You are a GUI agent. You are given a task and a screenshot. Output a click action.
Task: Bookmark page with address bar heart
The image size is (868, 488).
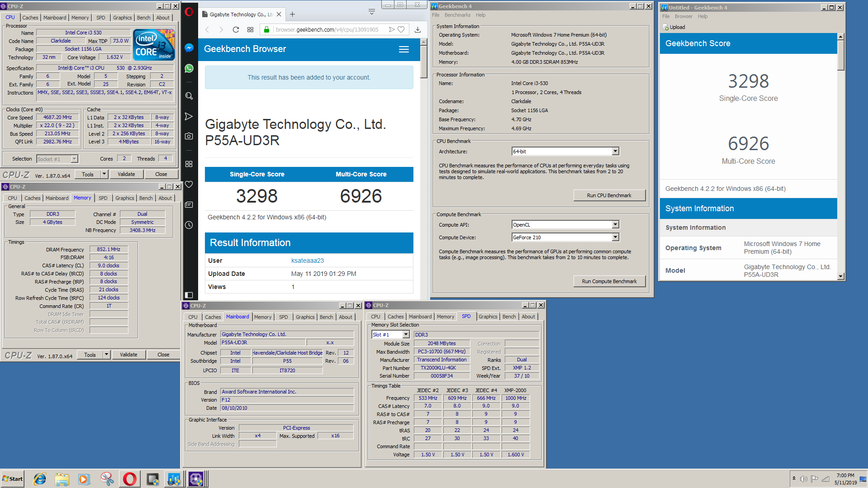(x=401, y=29)
